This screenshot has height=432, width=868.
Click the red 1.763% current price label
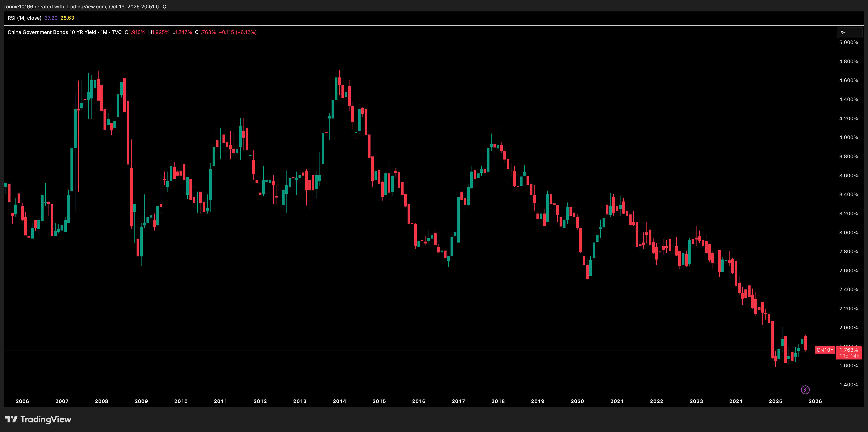pos(849,350)
